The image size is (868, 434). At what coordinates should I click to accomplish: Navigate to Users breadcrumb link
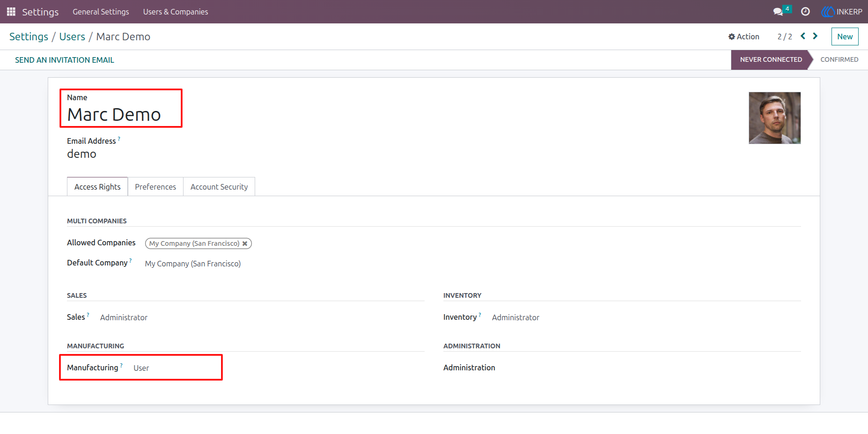coord(72,37)
